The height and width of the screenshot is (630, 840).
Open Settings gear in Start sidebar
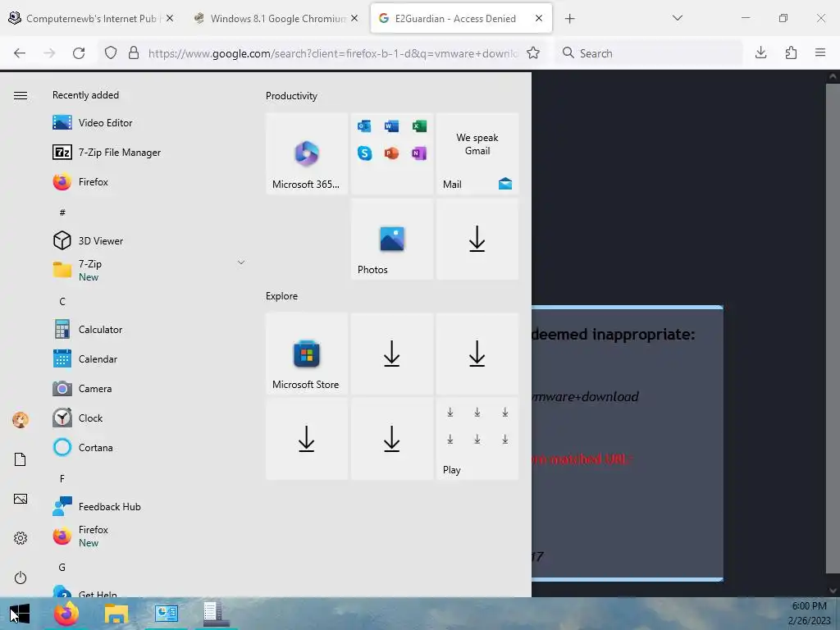coord(21,538)
